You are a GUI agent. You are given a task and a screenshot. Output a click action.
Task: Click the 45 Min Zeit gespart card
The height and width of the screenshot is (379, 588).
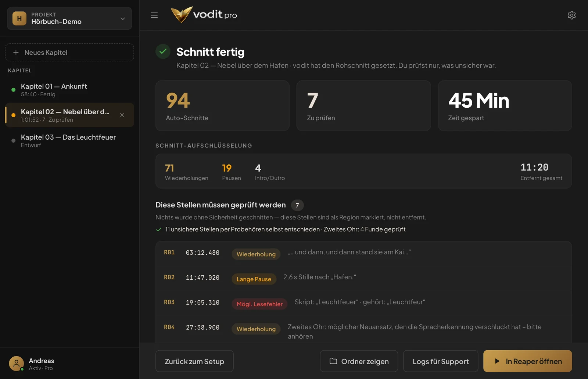coord(505,106)
